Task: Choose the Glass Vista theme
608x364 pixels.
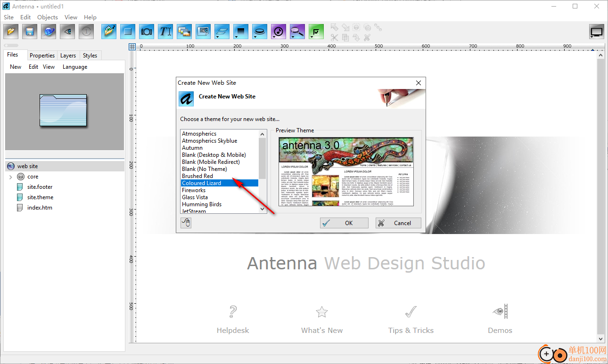Action: (220, 197)
